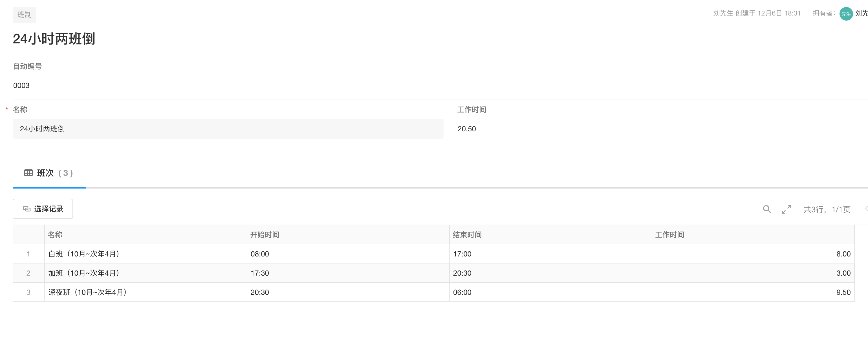Click the 名称 column header
868x341 pixels.
pos(55,235)
